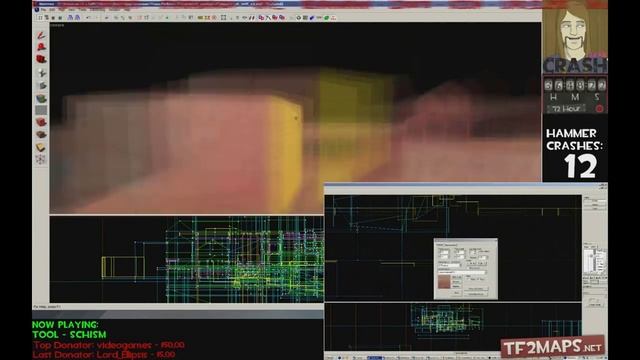640x360 pixels.
Task: Open the Edit menu
Action: click(52, 9)
